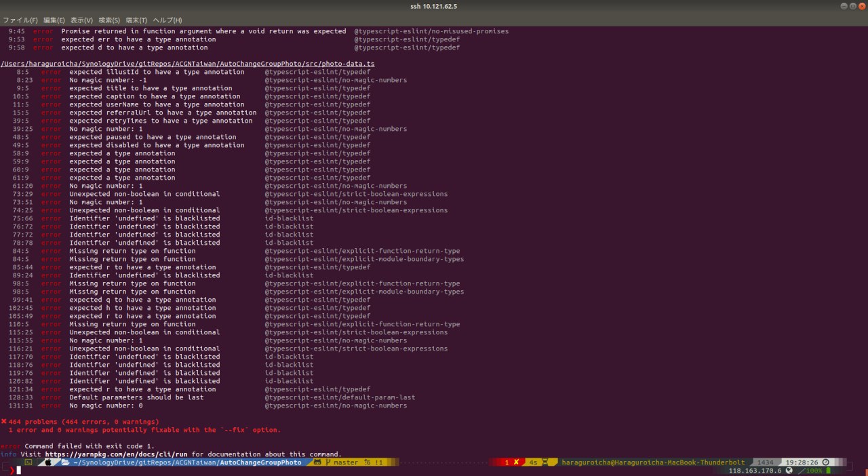Click the '128:33' line position
The image size is (868, 476).
[x=20, y=397]
